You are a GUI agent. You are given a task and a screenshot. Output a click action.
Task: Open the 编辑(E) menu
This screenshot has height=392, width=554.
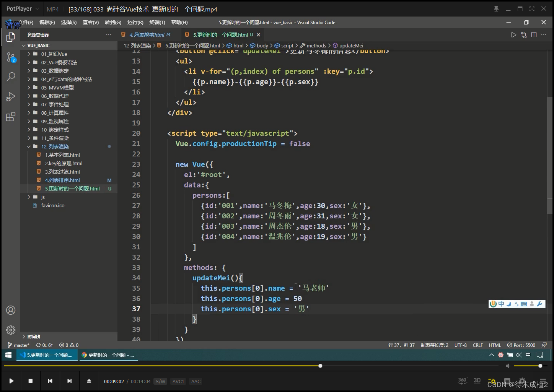[x=47, y=23]
